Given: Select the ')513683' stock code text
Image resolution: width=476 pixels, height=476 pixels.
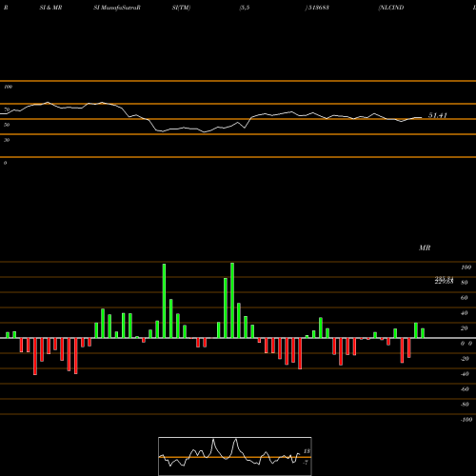Looking at the screenshot, I should coord(317,8).
